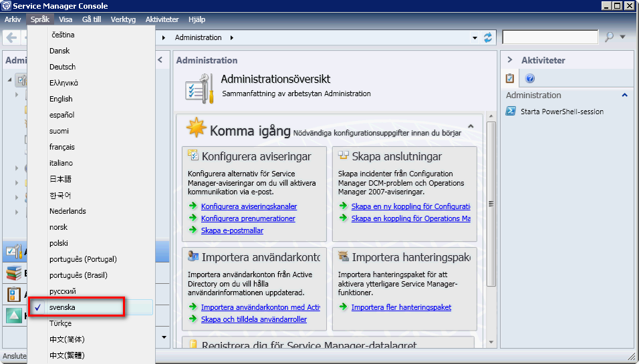
Task: Click the Administrationsöversikt checklist icon
Action: 199,88
